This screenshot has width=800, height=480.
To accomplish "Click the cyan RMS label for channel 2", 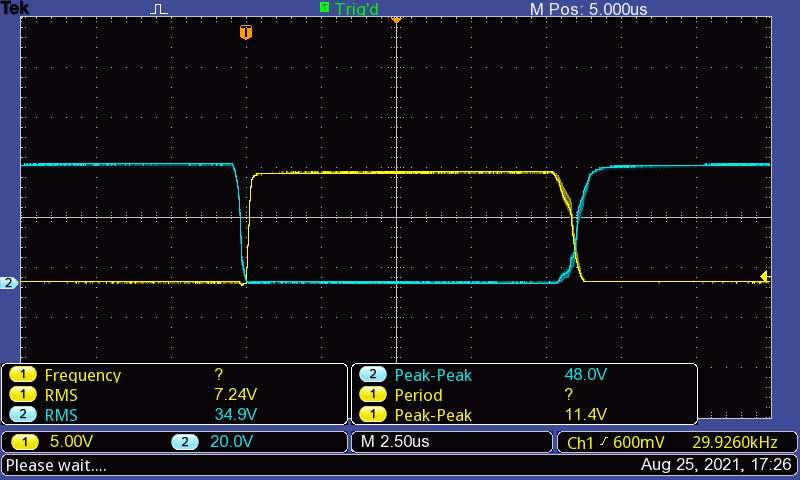I will coord(61,415).
